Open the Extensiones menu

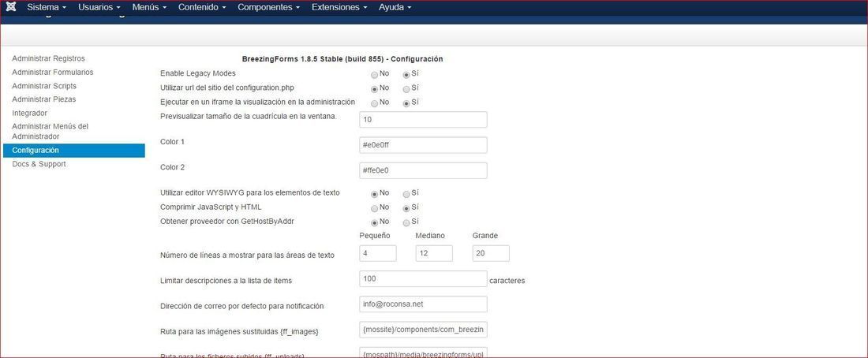point(339,8)
